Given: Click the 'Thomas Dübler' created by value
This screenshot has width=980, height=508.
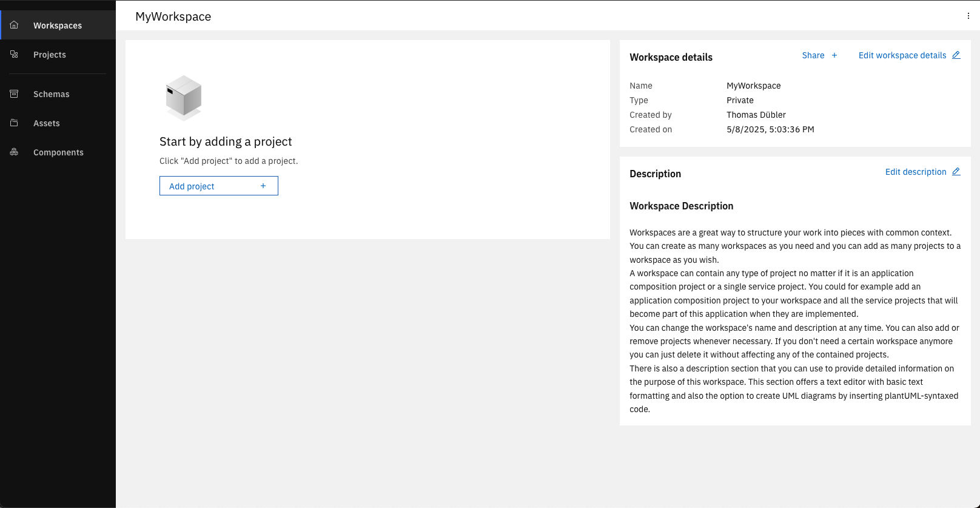Looking at the screenshot, I should 756,115.
